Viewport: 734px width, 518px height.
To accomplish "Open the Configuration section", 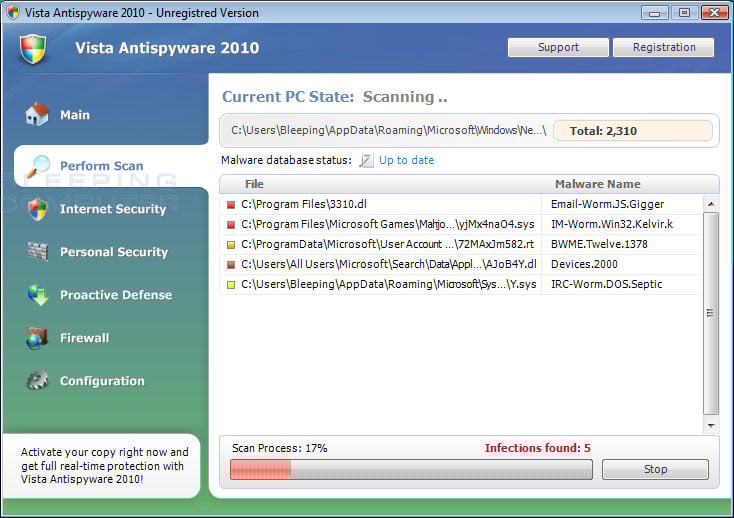I will click(102, 381).
